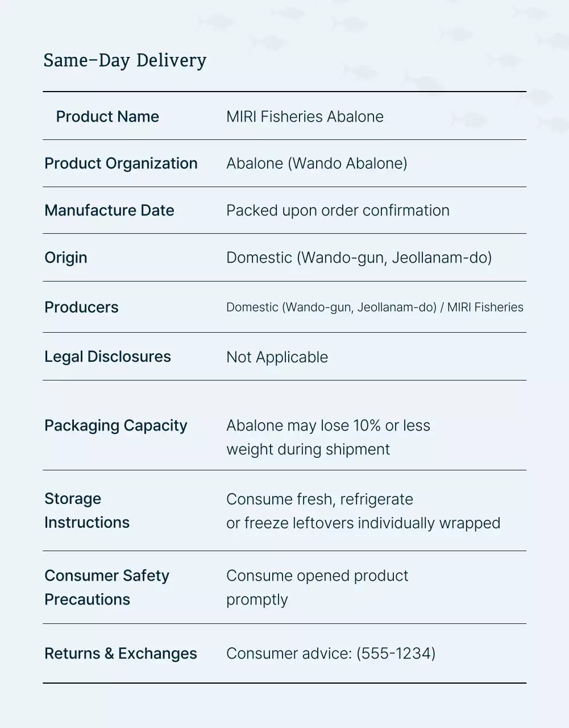Select the Packaging Capacity label
The image size is (569, 728).
coord(116,425)
